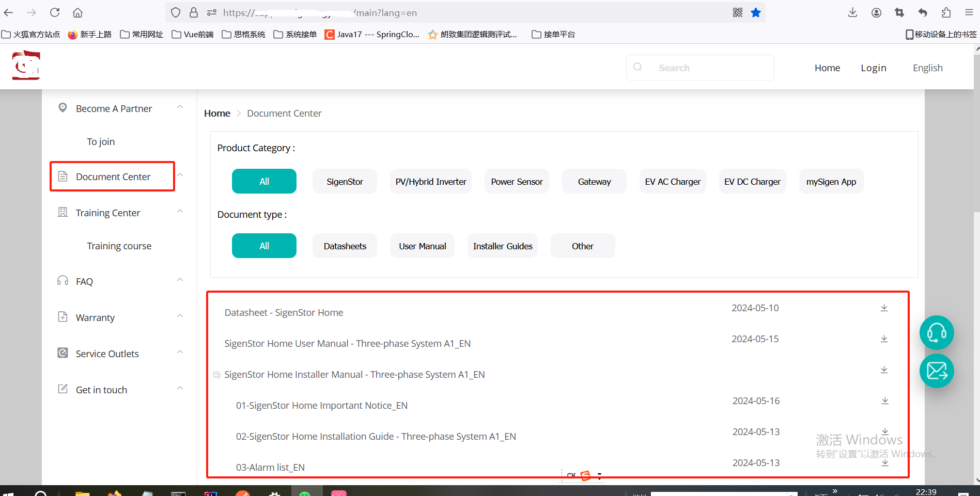
Task: Click Login in the top navigation
Action: click(873, 68)
